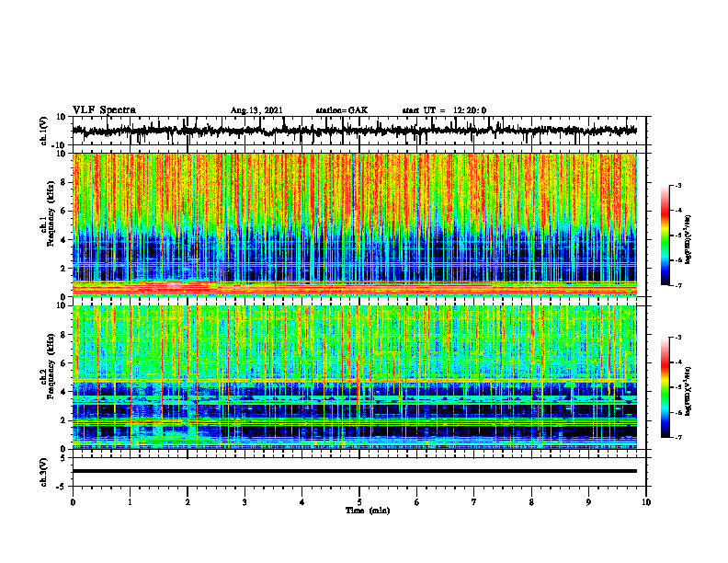
Task: Click the "ch.3(V)" axis label
Action: click(43, 472)
